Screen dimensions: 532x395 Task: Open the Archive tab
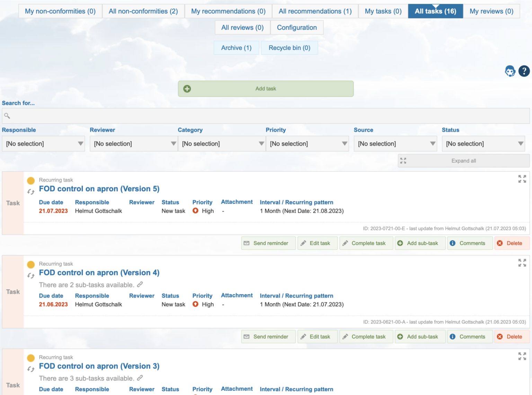click(x=236, y=47)
